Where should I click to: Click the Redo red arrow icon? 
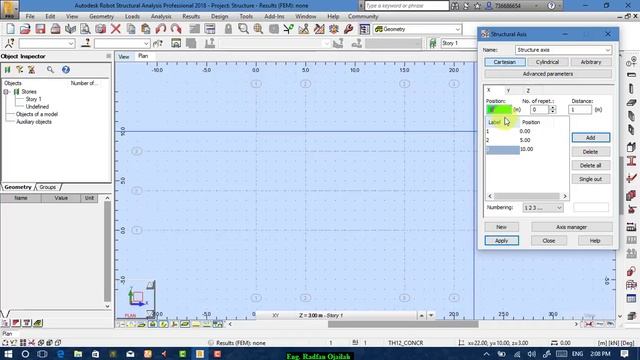point(176,29)
